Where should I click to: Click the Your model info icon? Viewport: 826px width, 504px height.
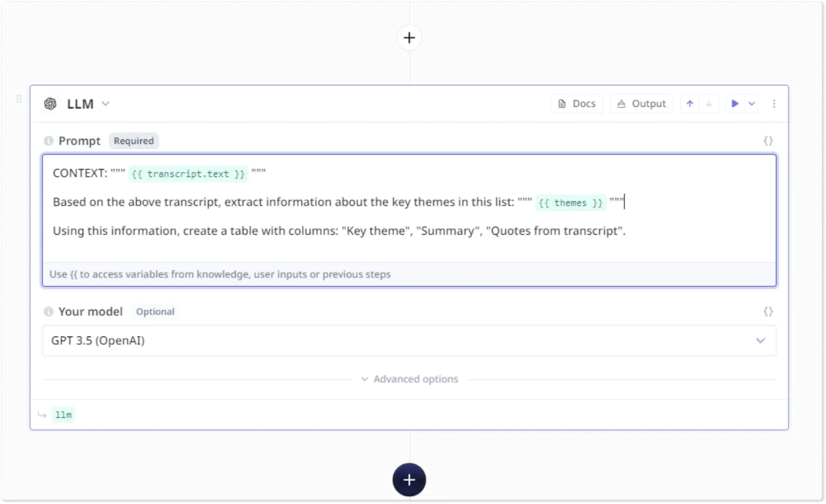click(48, 312)
